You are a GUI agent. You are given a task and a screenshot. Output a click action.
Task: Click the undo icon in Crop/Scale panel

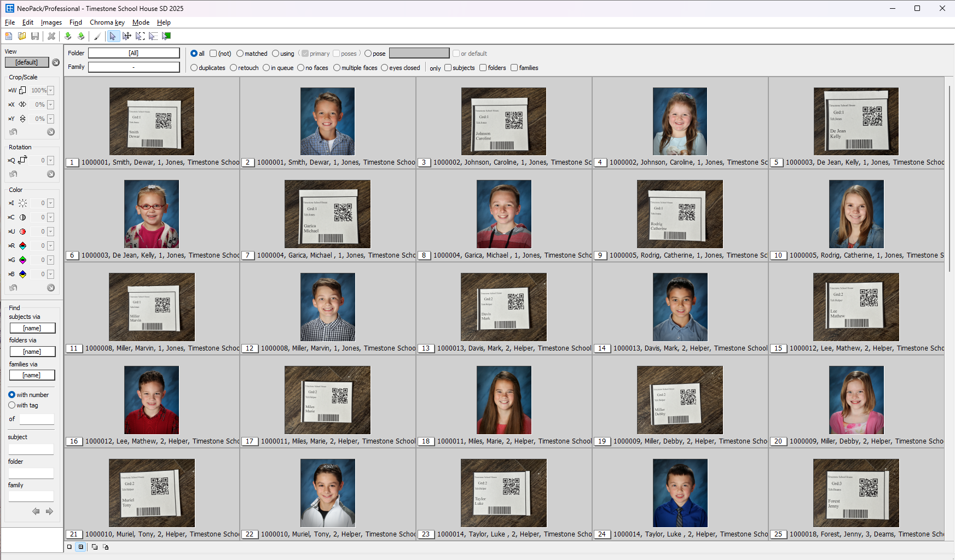[x=13, y=132]
